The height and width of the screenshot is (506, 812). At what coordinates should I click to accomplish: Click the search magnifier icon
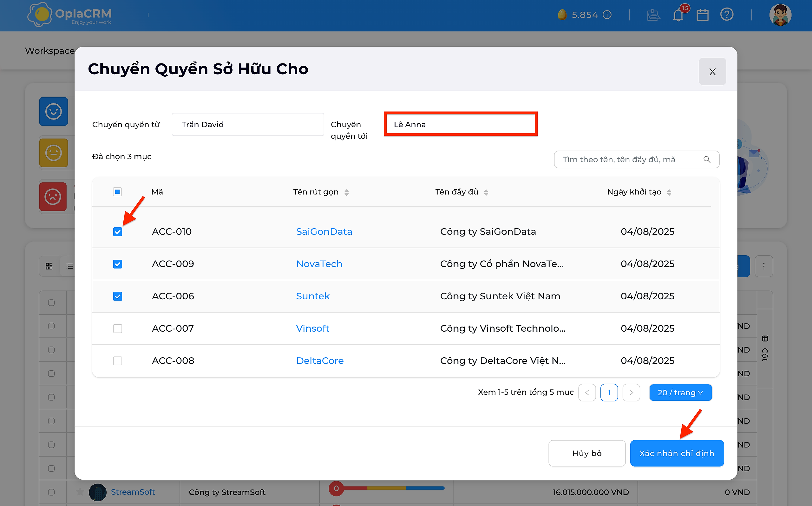(707, 159)
